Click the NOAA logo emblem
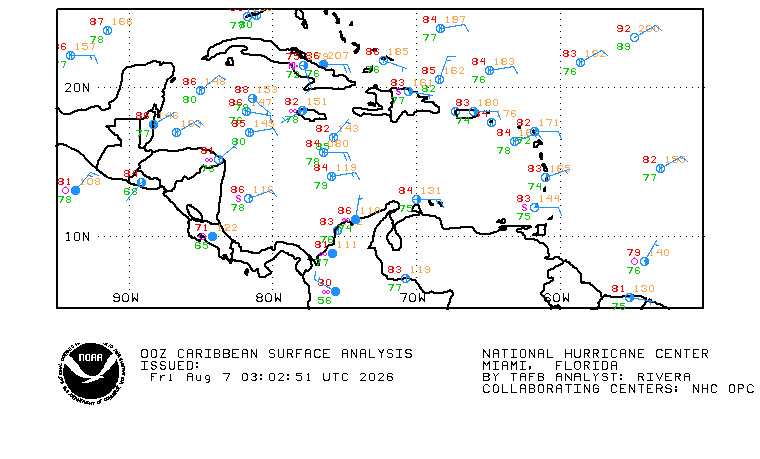760x459 pixels. coord(92,372)
